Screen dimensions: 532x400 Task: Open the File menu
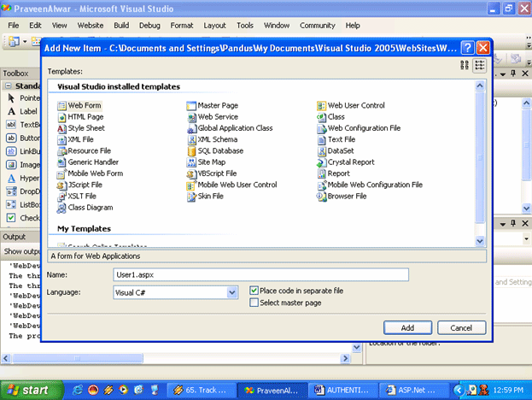(14, 26)
